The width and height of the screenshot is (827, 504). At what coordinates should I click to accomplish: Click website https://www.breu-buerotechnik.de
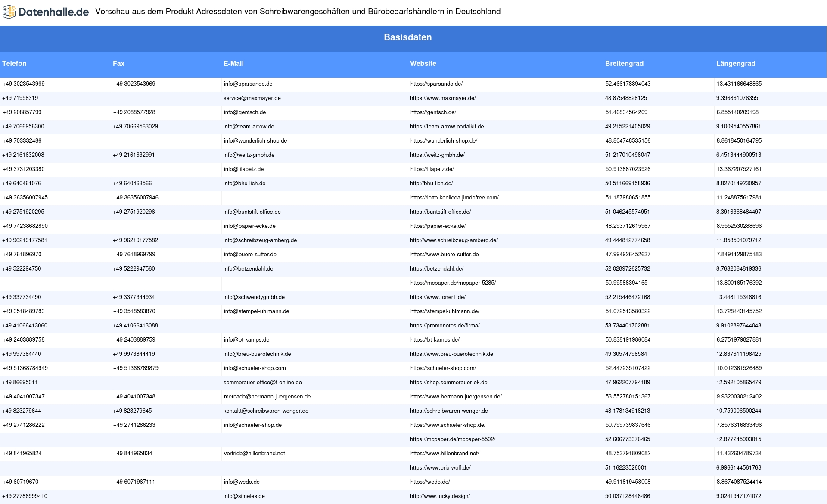[451, 354]
